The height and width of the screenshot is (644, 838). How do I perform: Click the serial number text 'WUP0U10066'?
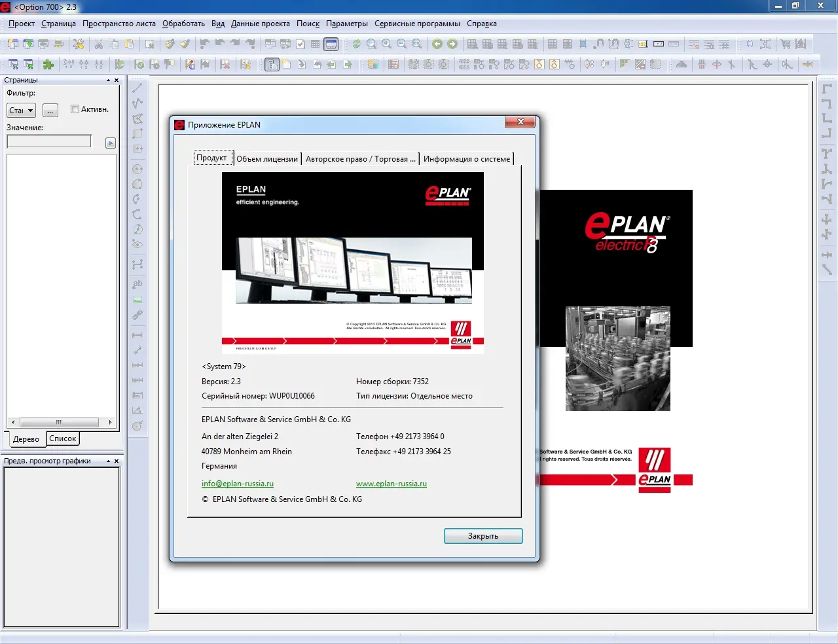[292, 396]
